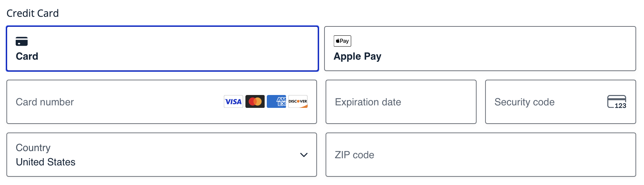Open the Country dropdown chevron
Viewport: 644px width, 185px height.
[x=304, y=155]
